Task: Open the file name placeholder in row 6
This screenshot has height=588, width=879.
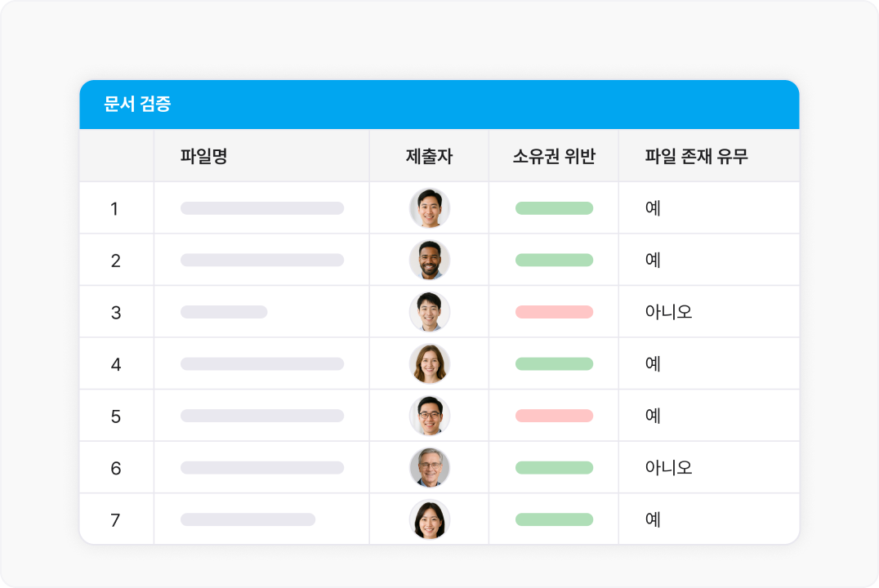Action: [x=261, y=467]
